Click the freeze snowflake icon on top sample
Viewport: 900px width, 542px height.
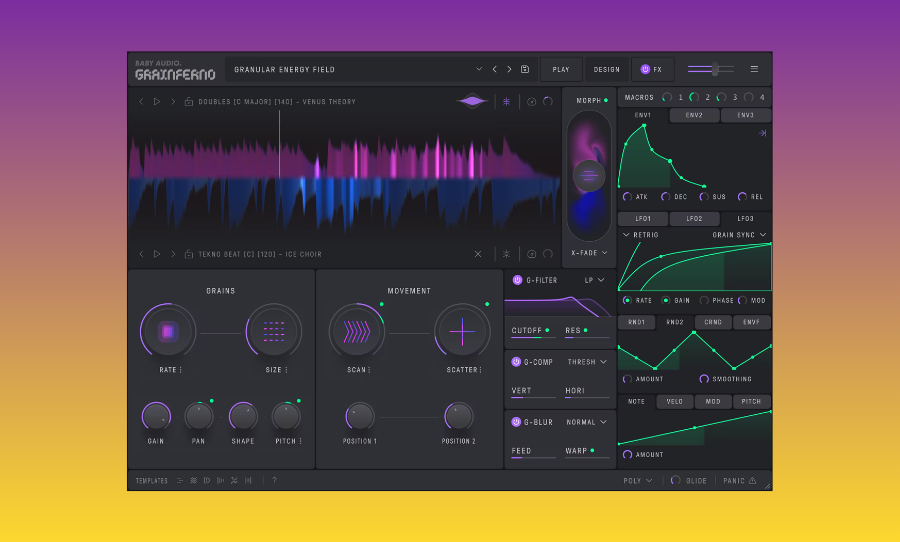(x=506, y=102)
